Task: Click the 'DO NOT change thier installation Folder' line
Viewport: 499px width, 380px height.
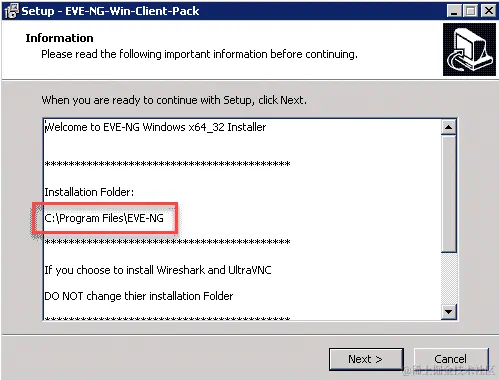Action: click(139, 296)
